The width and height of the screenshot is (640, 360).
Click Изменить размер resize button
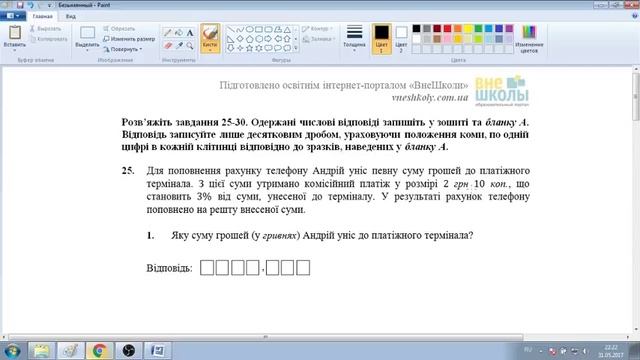tap(129, 39)
